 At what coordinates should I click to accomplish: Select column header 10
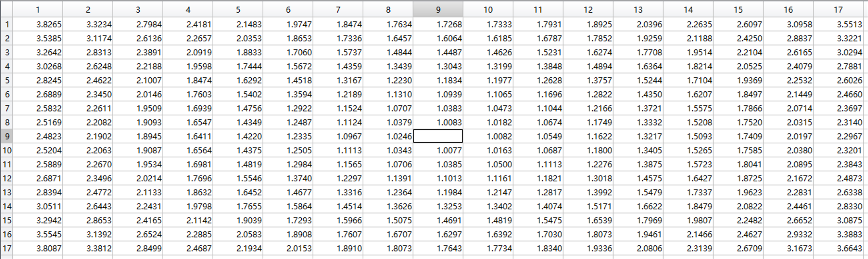[x=488, y=10]
